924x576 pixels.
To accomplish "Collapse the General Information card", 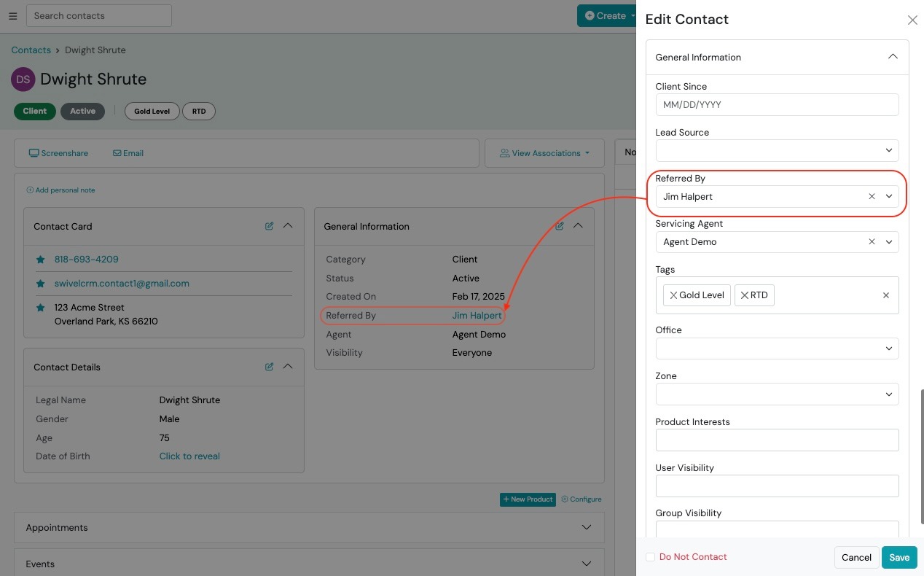I will (x=578, y=226).
